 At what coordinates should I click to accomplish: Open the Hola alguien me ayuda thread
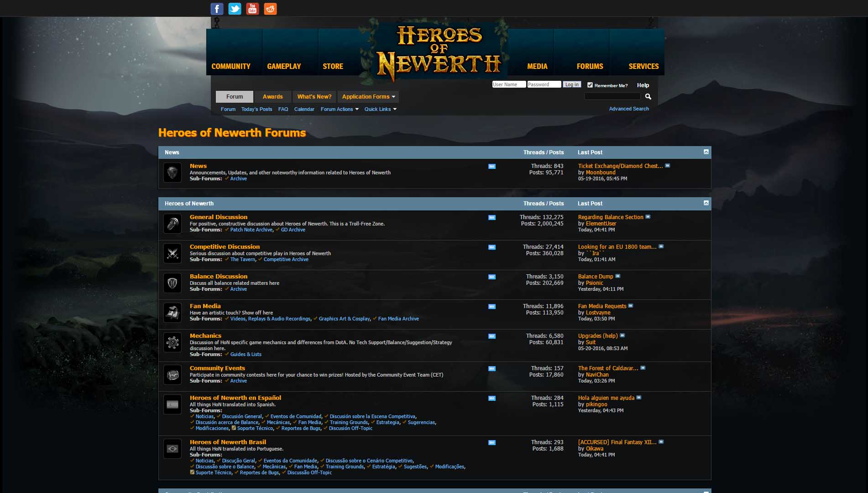point(606,398)
